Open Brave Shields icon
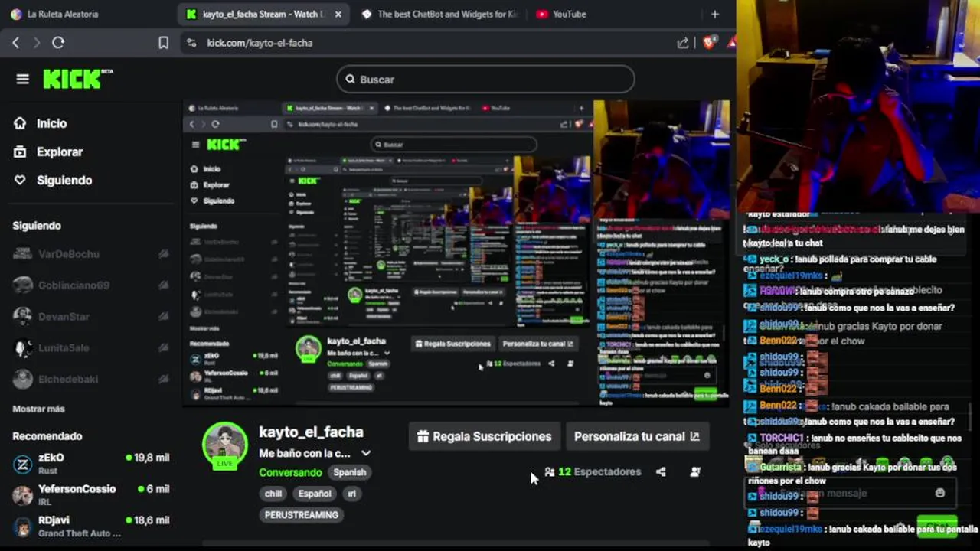Screen dimensions: 980x551 [x=710, y=43]
